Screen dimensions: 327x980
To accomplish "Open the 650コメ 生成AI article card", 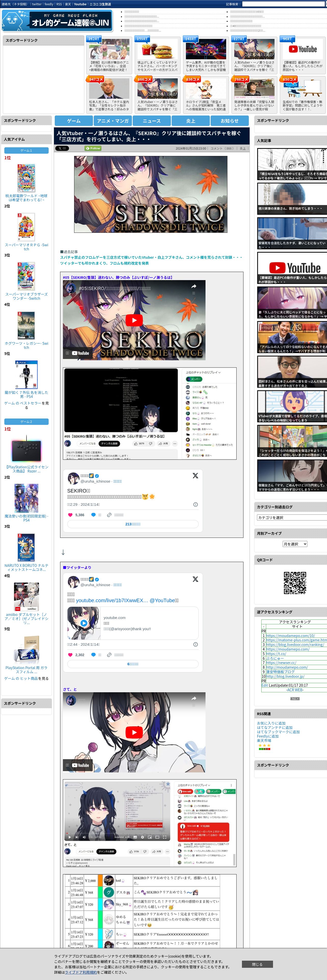I will tap(302, 95).
